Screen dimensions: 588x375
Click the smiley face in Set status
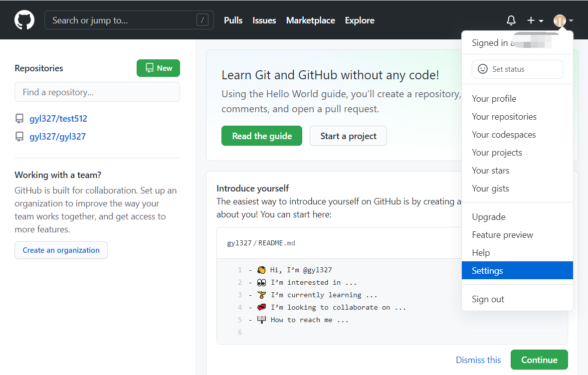pos(482,69)
